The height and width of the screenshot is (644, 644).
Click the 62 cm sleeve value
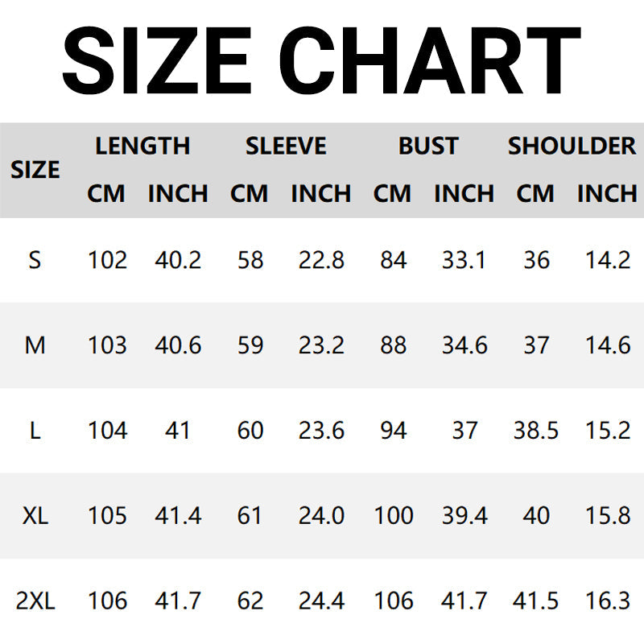[250, 601]
